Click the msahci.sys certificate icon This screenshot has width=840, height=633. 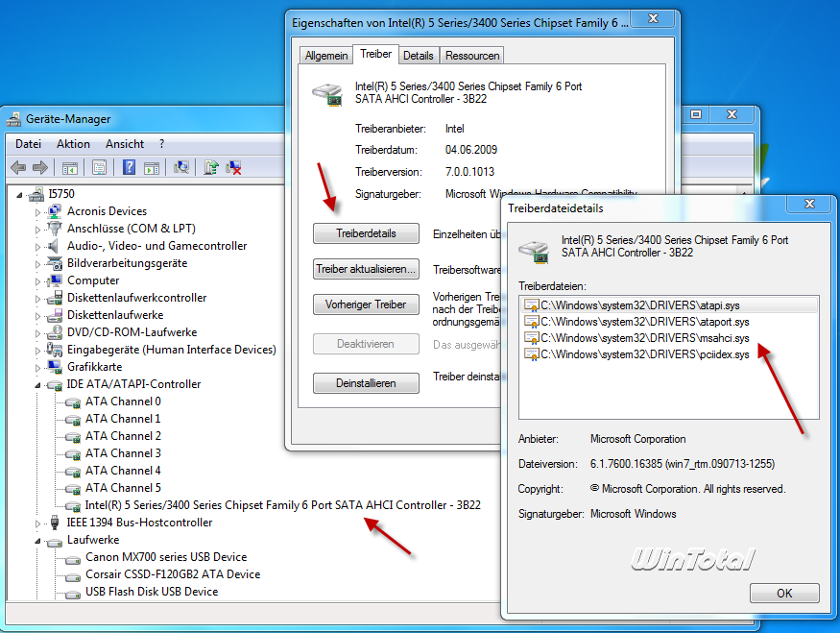point(532,338)
